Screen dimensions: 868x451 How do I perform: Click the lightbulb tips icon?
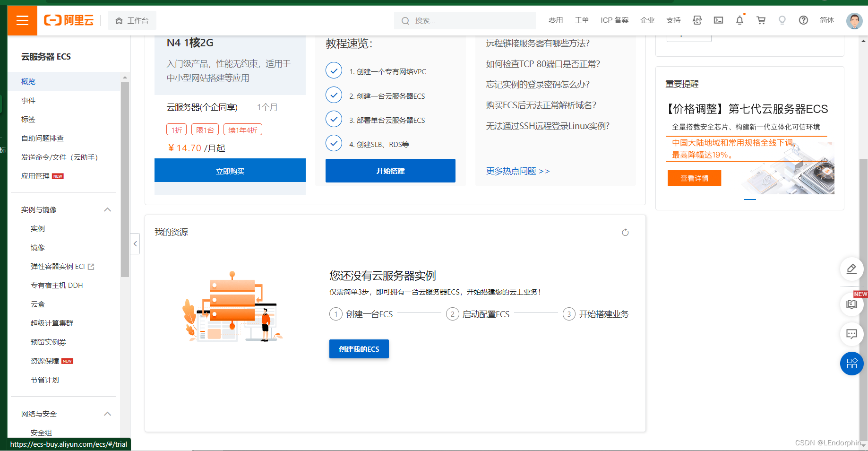pos(782,20)
